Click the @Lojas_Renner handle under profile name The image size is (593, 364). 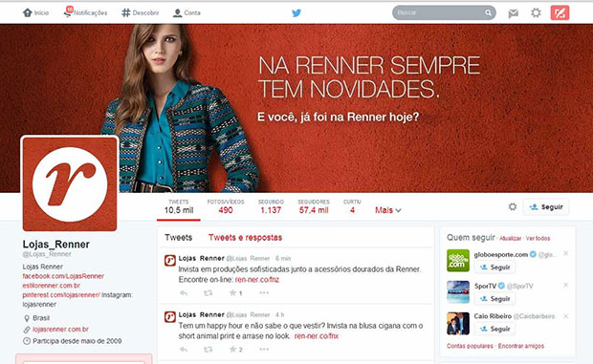point(47,254)
